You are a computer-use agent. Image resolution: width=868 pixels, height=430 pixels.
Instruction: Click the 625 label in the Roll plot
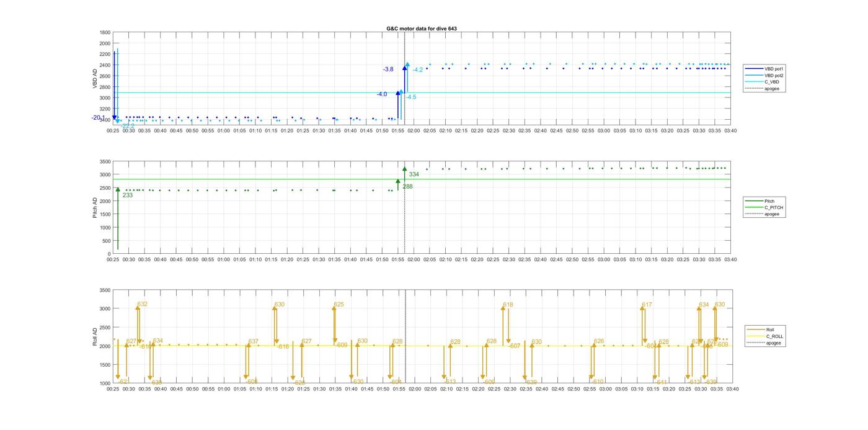click(x=339, y=305)
